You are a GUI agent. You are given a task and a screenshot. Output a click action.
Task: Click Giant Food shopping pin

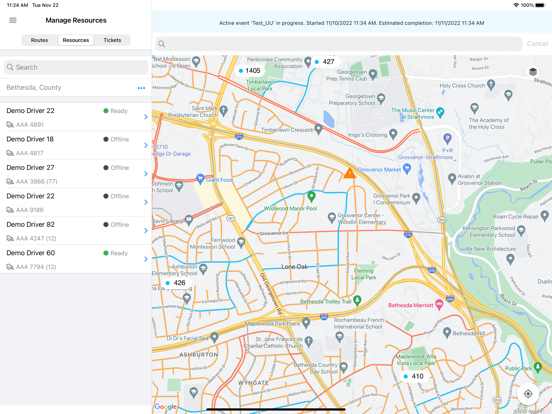[200, 179]
